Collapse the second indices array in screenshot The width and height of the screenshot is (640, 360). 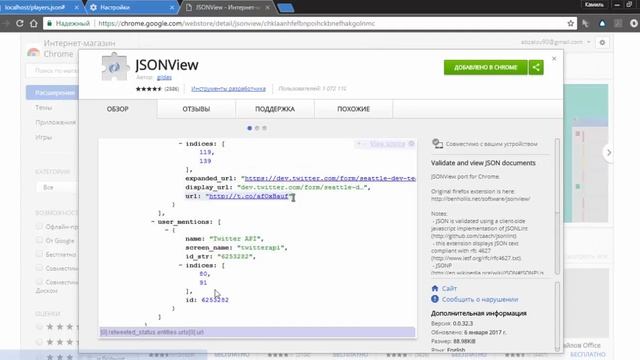coord(180,265)
